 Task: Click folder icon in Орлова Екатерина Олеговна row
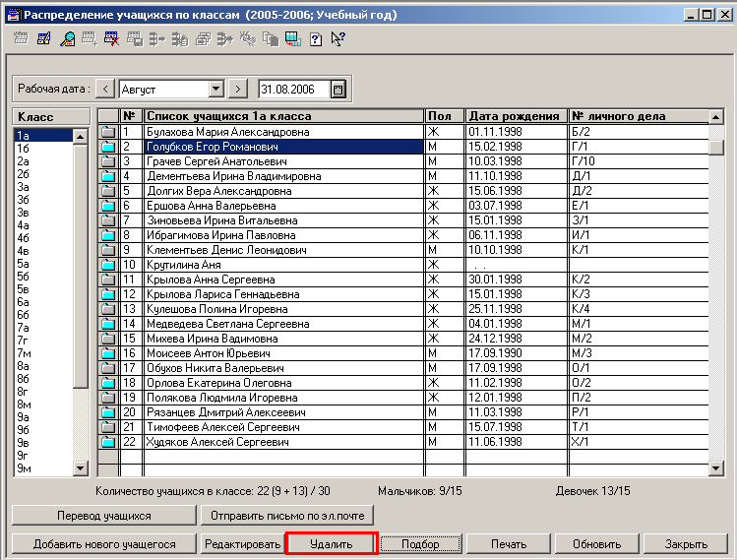[108, 382]
